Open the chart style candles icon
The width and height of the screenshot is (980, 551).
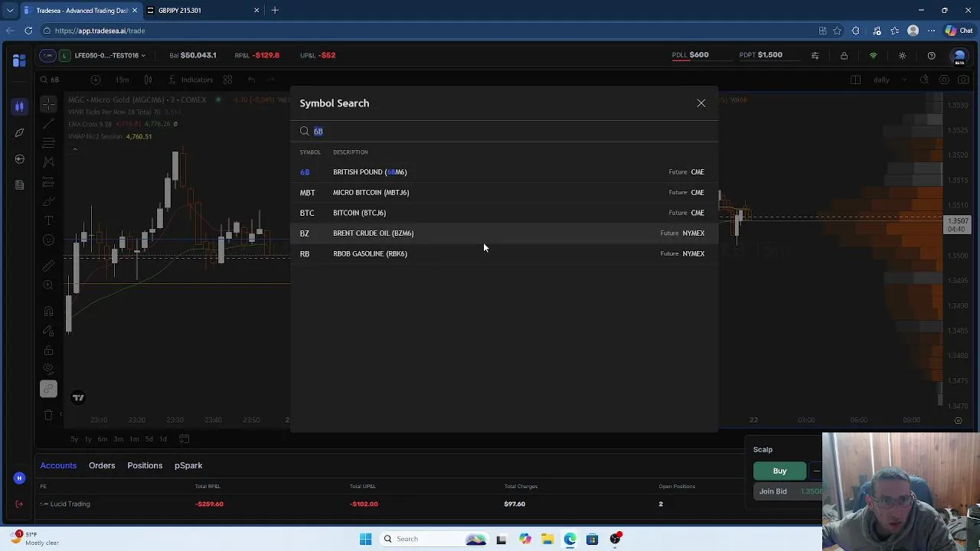tap(148, 80)
